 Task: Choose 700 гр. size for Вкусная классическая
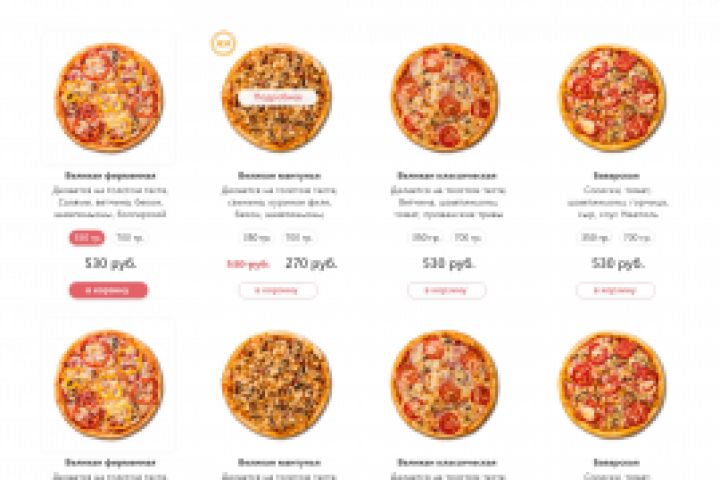468,238
